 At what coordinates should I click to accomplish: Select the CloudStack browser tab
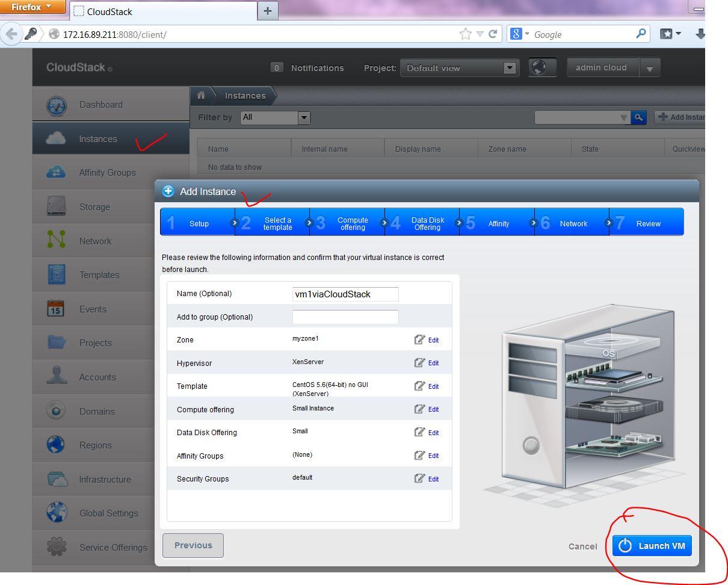coord(162,11)
